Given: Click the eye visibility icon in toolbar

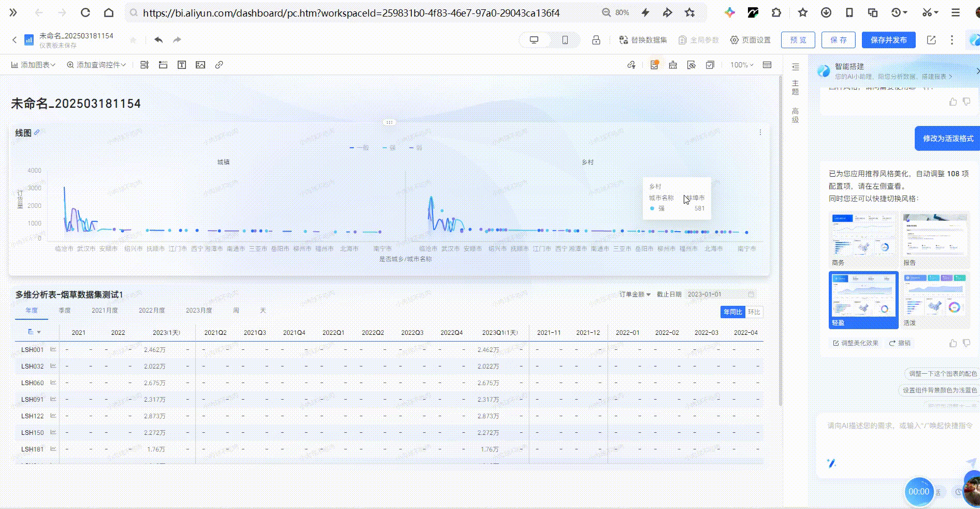Looking at the screenshot, I should 691,65.
